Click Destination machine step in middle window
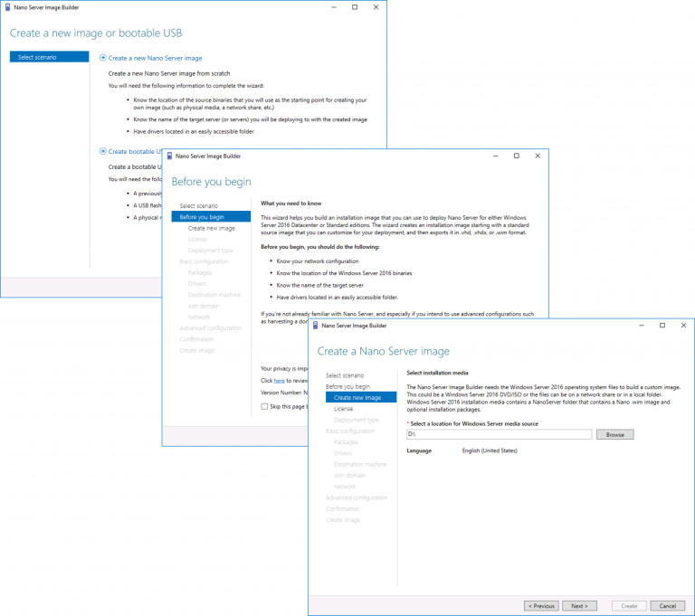The image size is (695, 616). 214,295
